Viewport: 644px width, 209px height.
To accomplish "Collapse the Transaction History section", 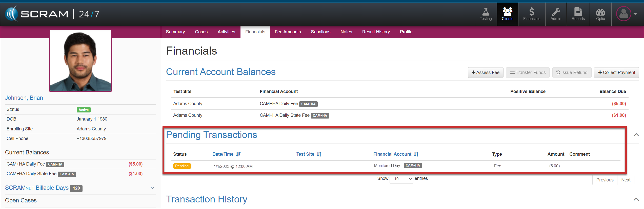I will click(636, 199).
